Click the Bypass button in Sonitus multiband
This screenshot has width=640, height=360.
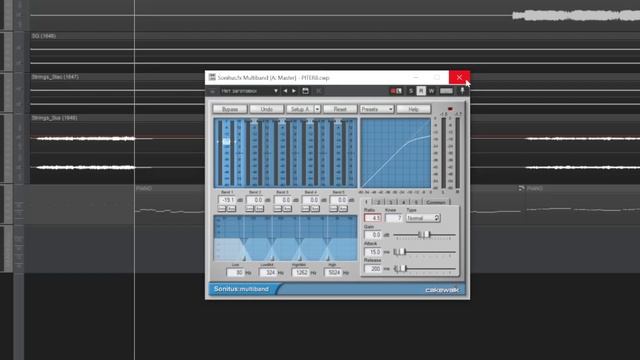(x=230, y=109)
